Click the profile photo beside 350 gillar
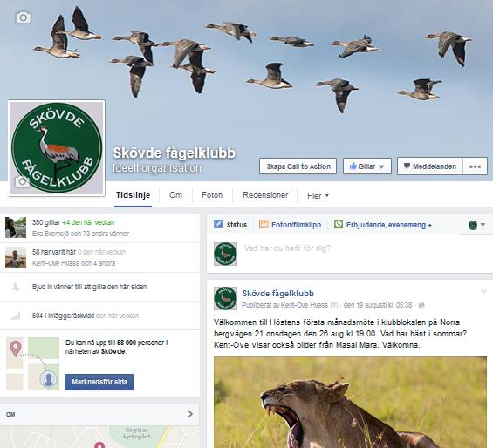 coord(16,227)
